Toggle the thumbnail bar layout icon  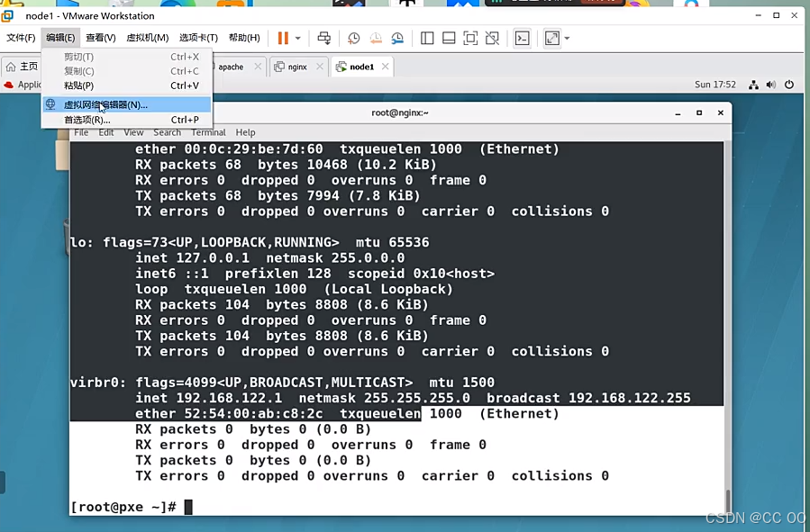click(449, 38)
